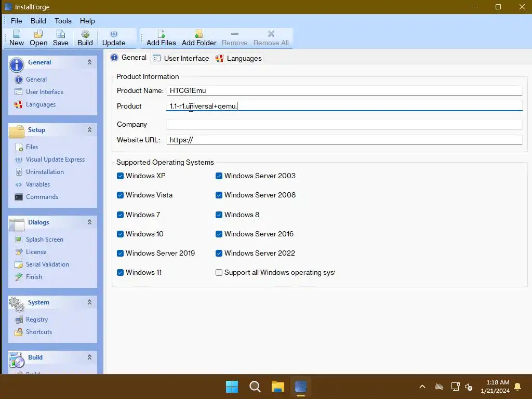Click the Company input field
The height and width of the screenshot is (399, 532).
pos(344,125)
